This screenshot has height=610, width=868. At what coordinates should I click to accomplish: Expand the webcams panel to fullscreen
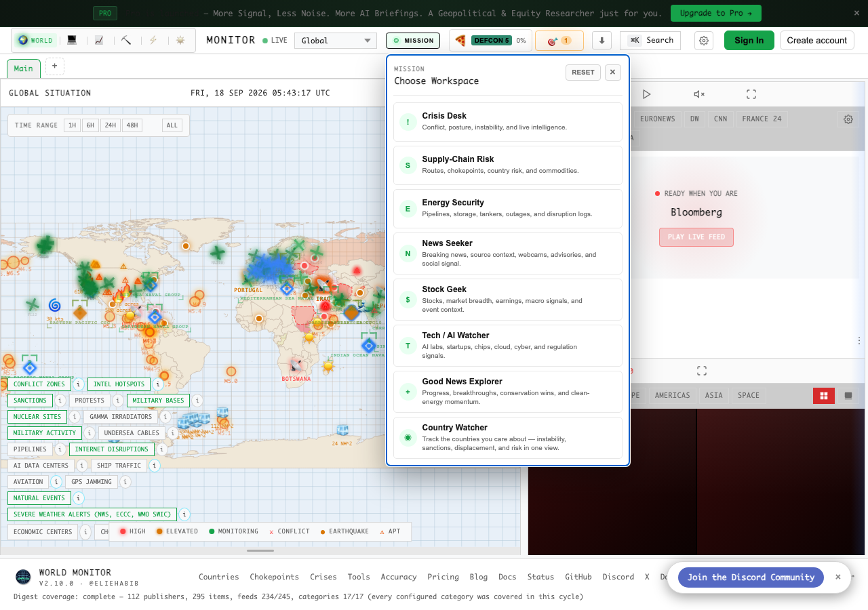(x=702, y=371)
